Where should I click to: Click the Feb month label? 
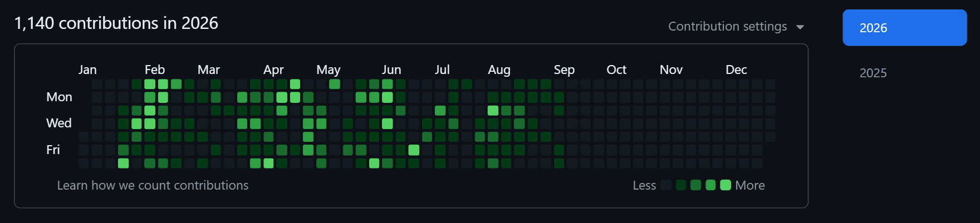(155, 70)
